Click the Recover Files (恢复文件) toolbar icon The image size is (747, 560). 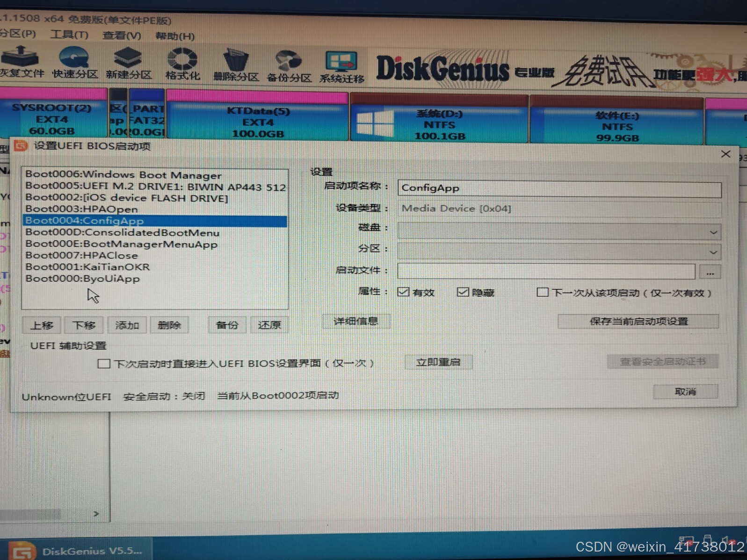coord(21,62)
